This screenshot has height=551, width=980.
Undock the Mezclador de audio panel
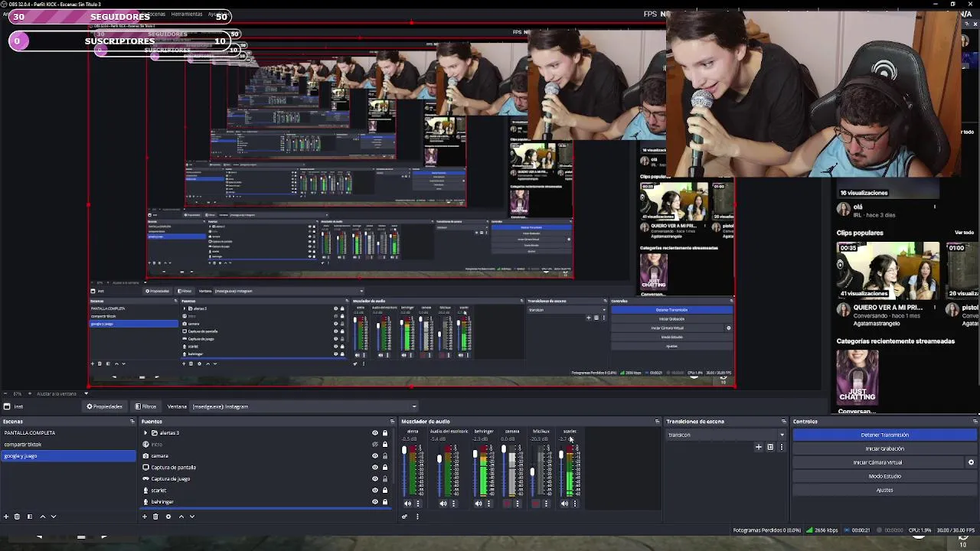pyautogui.click(x=657, y=422)
